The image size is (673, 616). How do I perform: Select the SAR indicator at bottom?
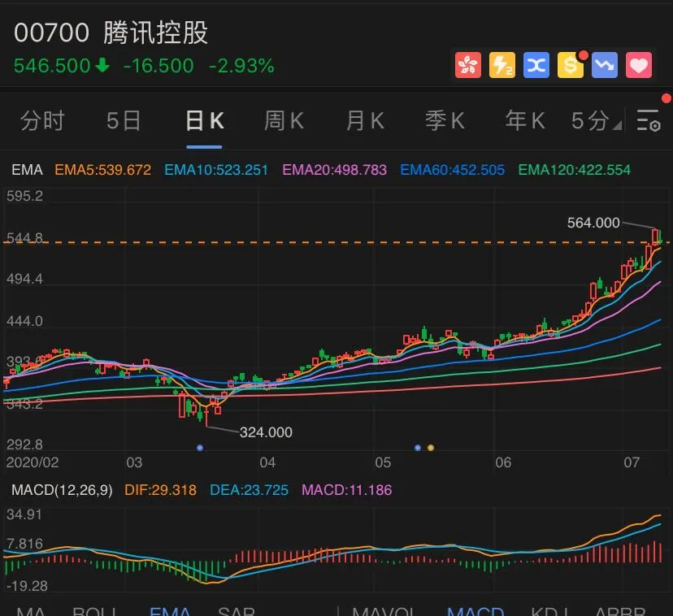237,609
